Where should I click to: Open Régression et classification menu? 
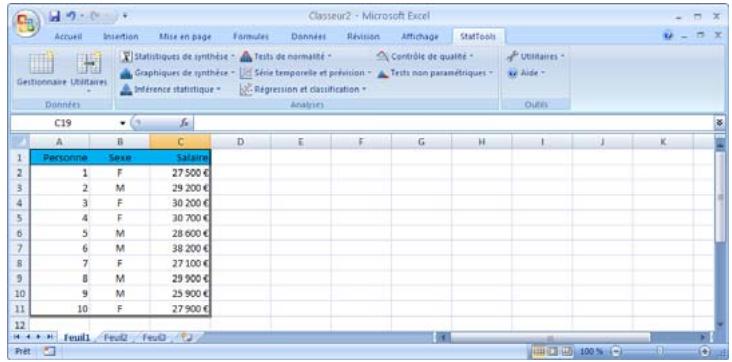tap(303, 89)
